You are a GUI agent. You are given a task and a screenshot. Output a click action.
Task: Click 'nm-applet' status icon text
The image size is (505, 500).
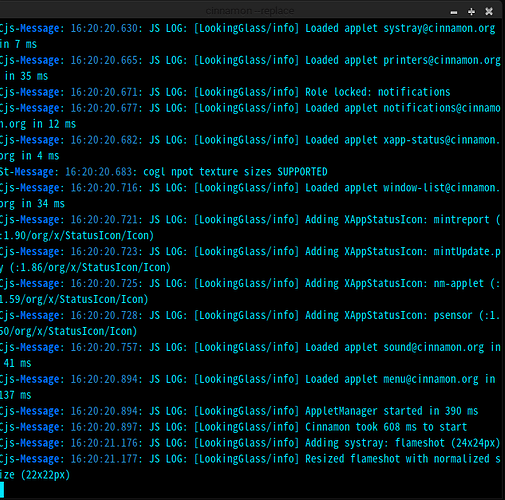458,284
